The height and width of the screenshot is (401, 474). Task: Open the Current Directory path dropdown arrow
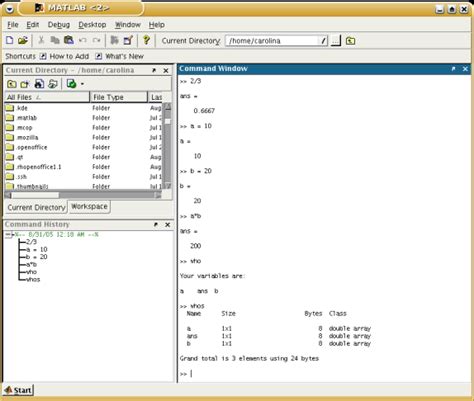click(323, 41)
